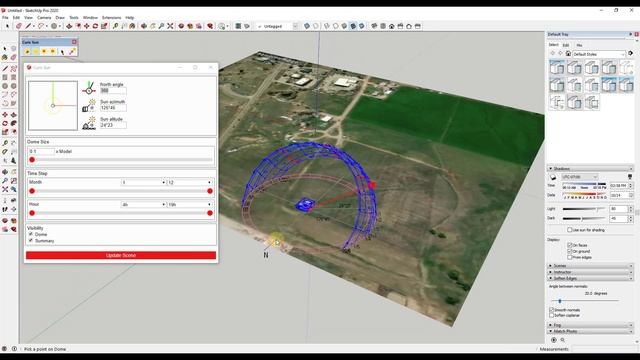Open the UTC time zone dropdown
The width and height of the screenshot is (640, 360).
click(x=579, y=177)
